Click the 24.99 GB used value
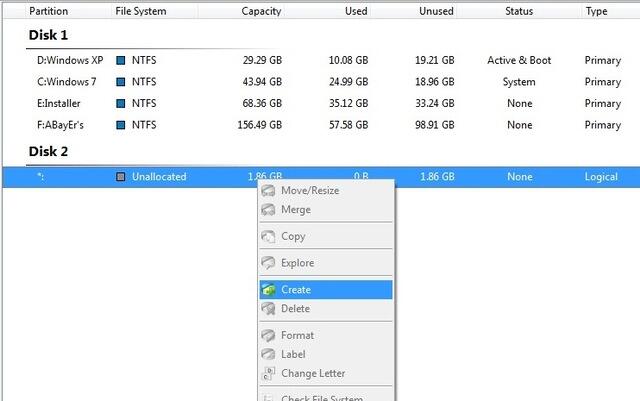This screenshot has width=640, height=401. point(349,82)
